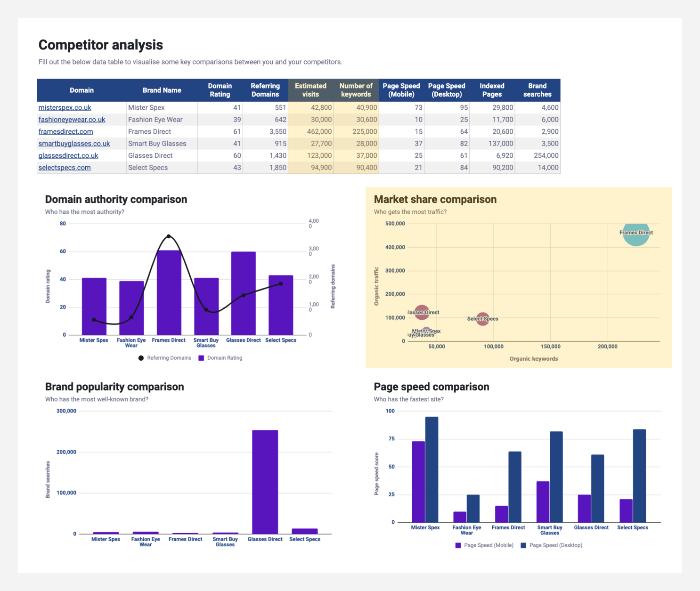
Task: Click Fashion Eye Wear desktop speed bar
Action: point(473,509)
